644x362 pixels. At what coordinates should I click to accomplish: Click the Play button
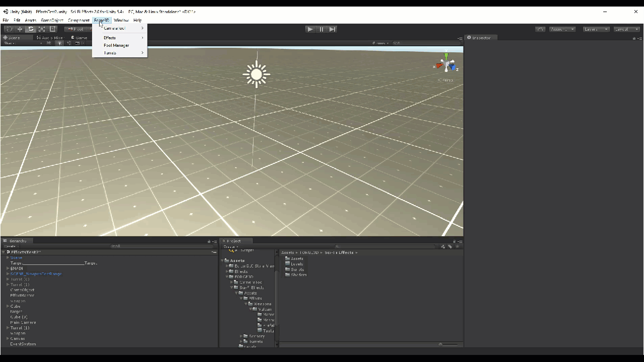point(310,29)
